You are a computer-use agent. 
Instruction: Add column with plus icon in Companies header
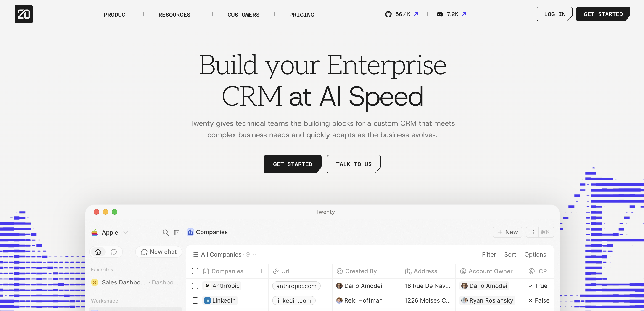(261, 271)
